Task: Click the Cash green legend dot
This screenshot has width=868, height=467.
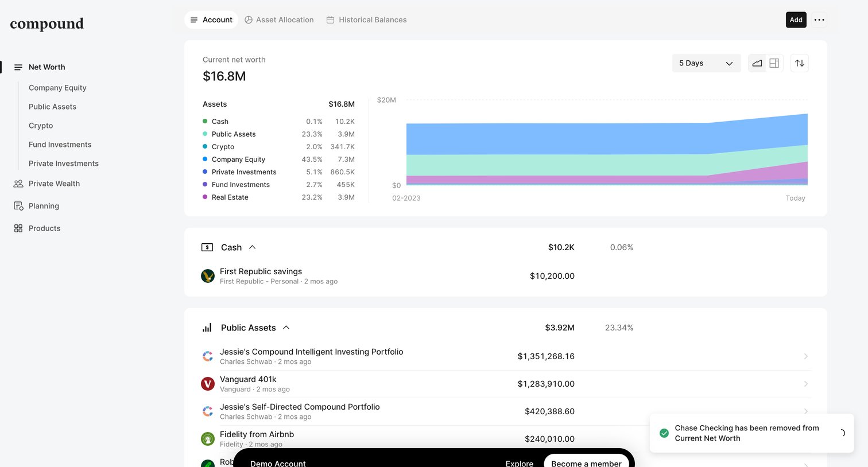Action: 205,121
